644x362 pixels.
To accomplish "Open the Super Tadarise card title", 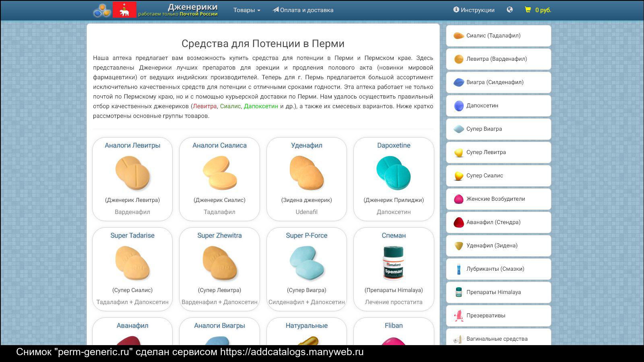I will (132, 235).
